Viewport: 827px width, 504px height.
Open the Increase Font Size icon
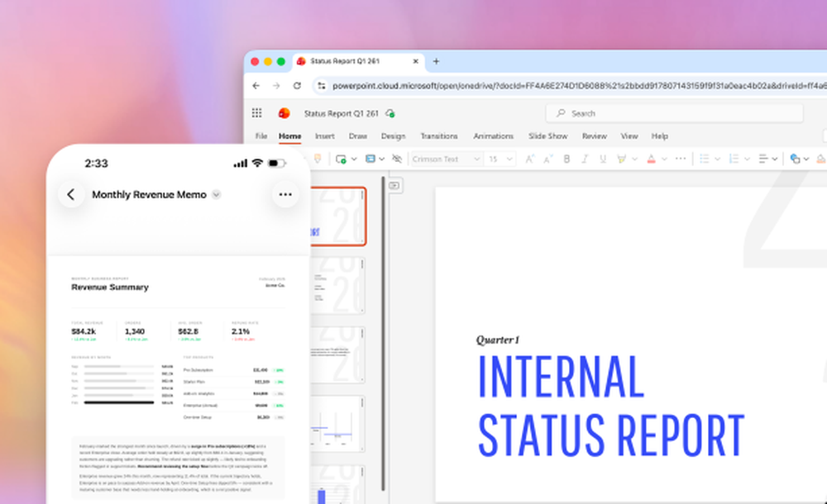coord(529,159)
